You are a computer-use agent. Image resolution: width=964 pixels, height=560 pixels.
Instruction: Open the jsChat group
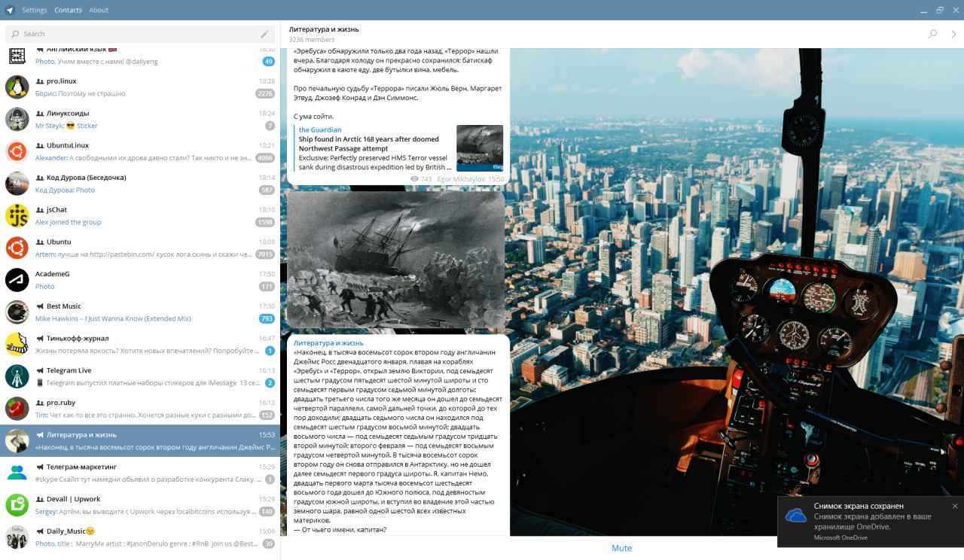click(140, 216)
